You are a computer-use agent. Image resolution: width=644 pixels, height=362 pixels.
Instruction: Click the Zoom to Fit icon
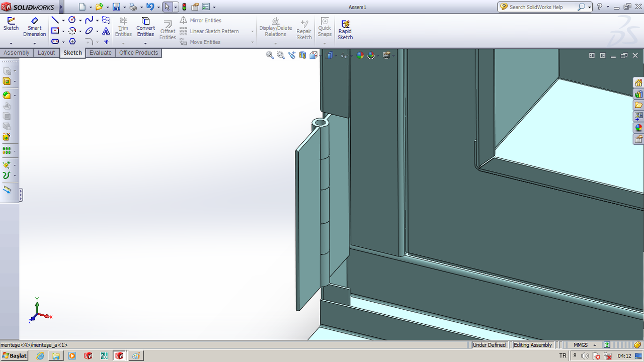(x=270, y=55)
